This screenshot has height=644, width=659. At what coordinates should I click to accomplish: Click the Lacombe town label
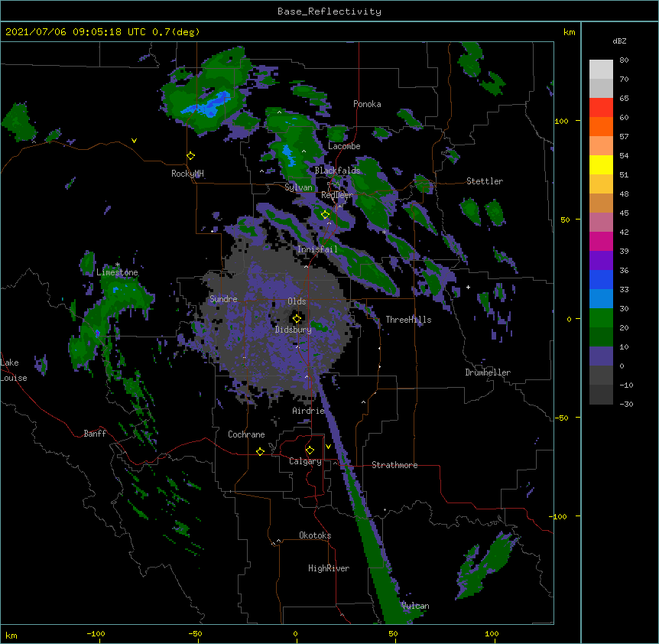344,146
